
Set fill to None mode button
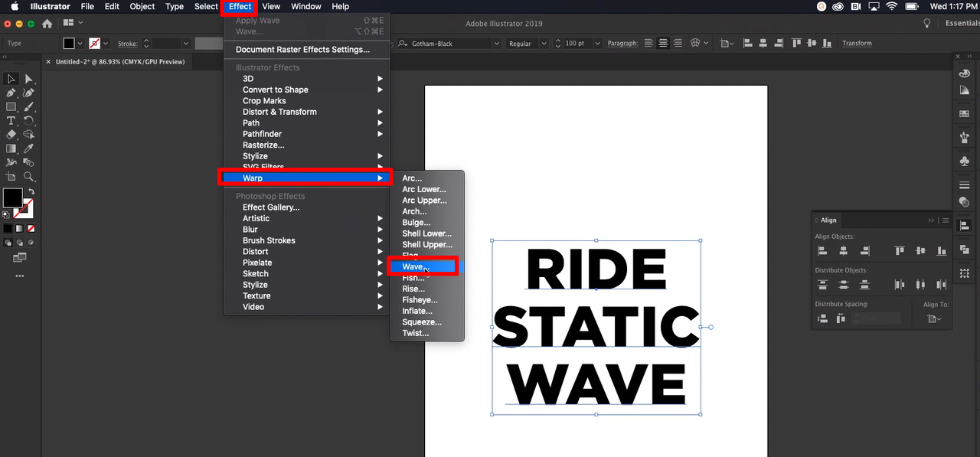coord(31,229)
